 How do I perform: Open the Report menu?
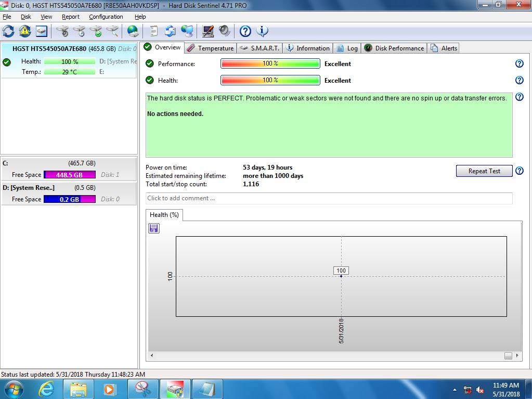[x=71, y=17]
